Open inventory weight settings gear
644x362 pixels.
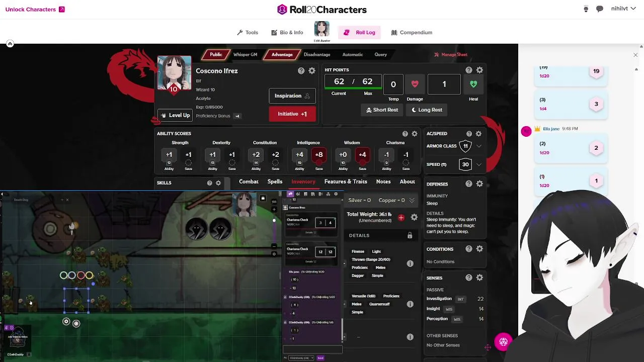pyautogui.click(x=414, y=217)
